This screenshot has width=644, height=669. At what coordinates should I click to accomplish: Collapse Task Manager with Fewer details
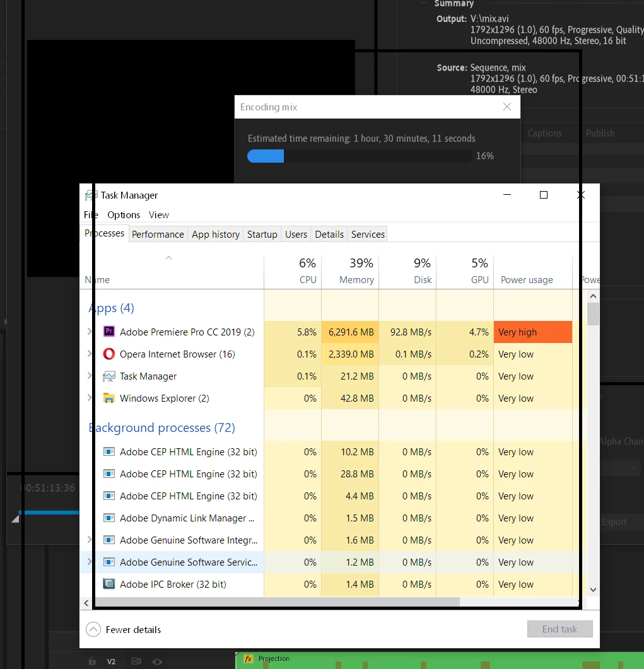pos(124,629)
